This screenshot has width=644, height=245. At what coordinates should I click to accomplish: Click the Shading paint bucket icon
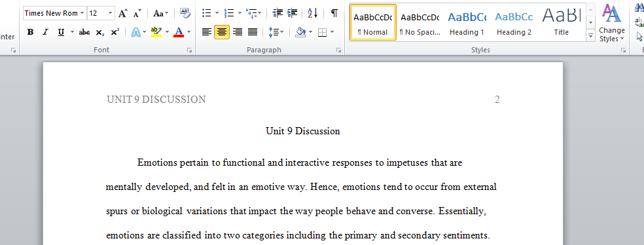coord(300,32)
